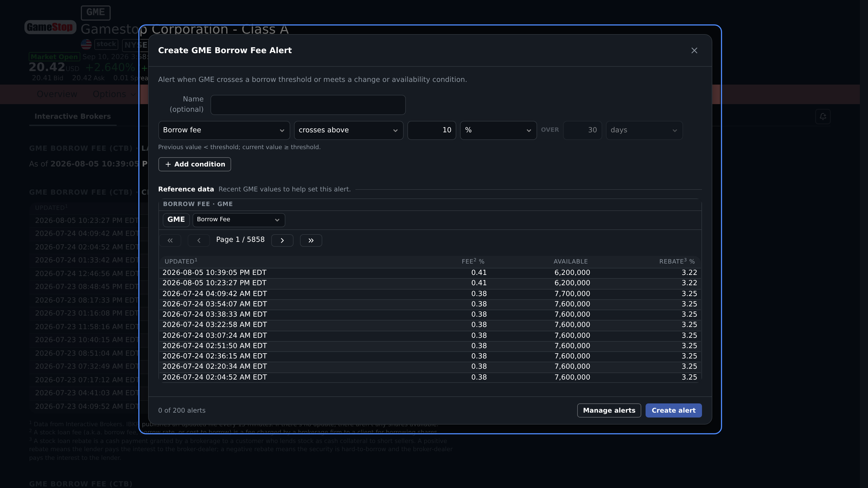Click the bell alert icon behind the dialog
Screen dimensions: 868x488
823,117
